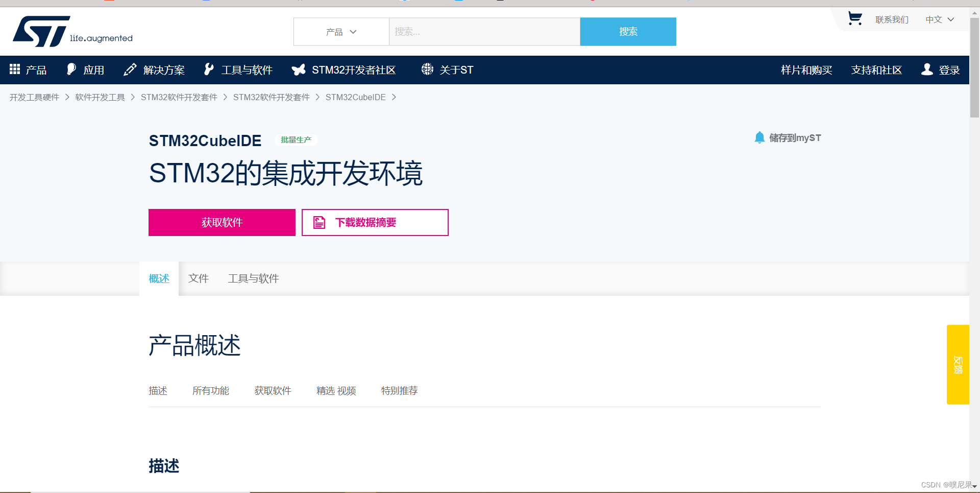Viewport: 980px width, 493px height.
Task: Open 工具与软件 via the wrench icon
Action: click(x=209, y=68)
